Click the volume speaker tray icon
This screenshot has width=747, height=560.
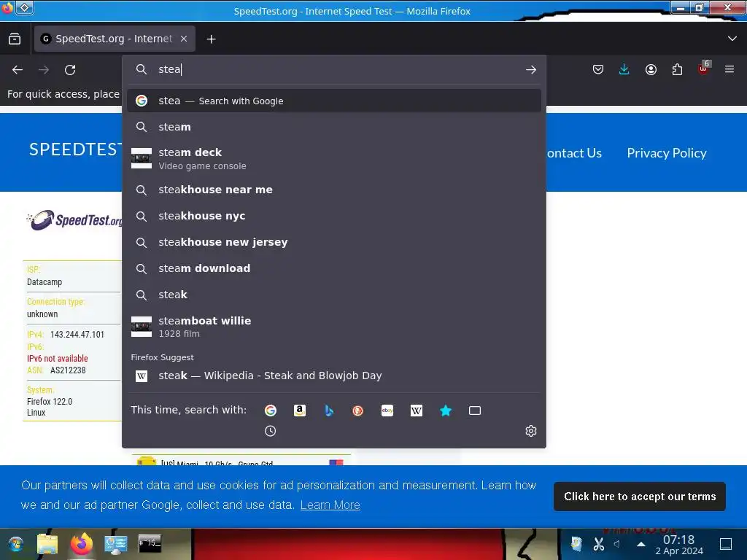(x=617, y=544)
